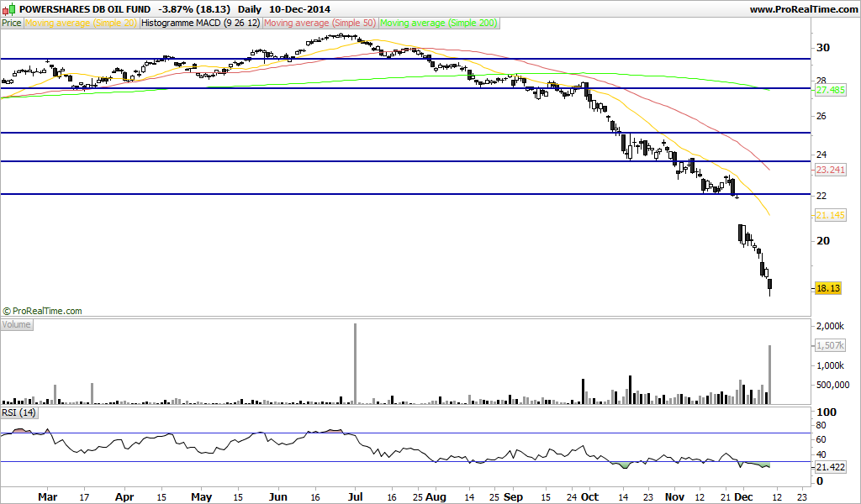
Task: Click the May label on time axis
Action: 202,497
